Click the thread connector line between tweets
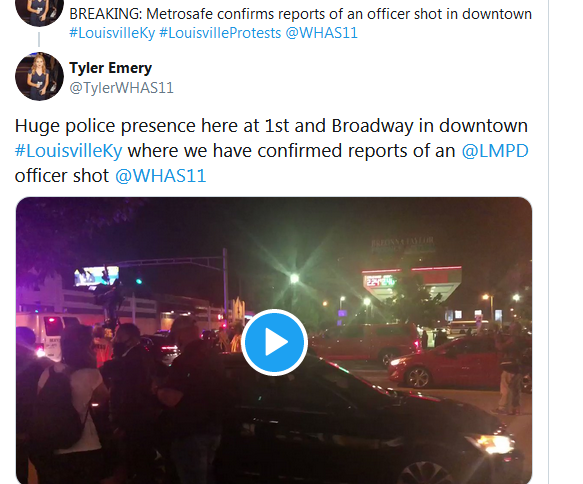 point(39,39)
